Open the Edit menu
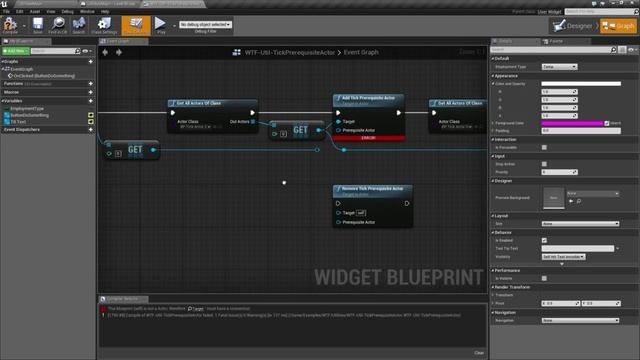 (19, 11)
